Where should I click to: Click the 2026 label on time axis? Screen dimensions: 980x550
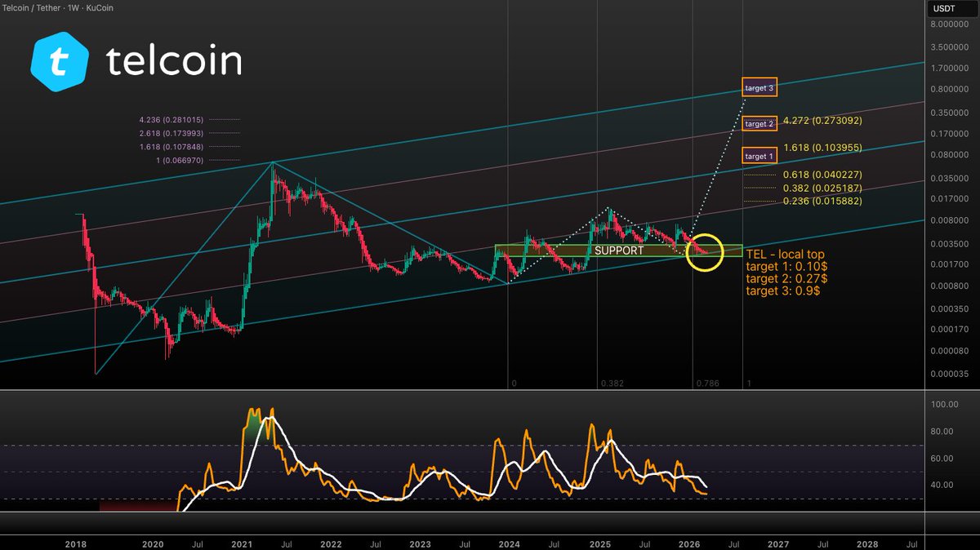tap(688, 543)
